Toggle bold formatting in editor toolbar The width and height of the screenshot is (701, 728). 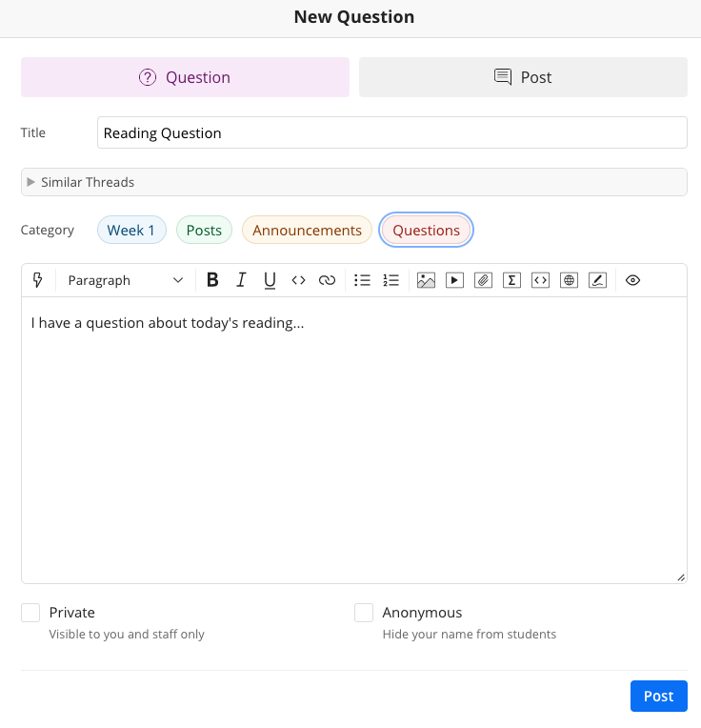[x=212, y=280]
